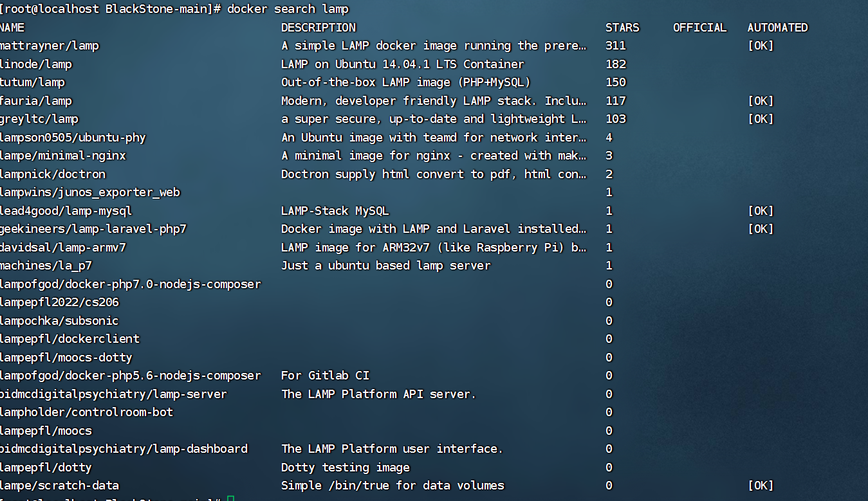Click the lampepfl/dockerclient entry
Screen dimensions: 868x501
click(x=70, y=339)
